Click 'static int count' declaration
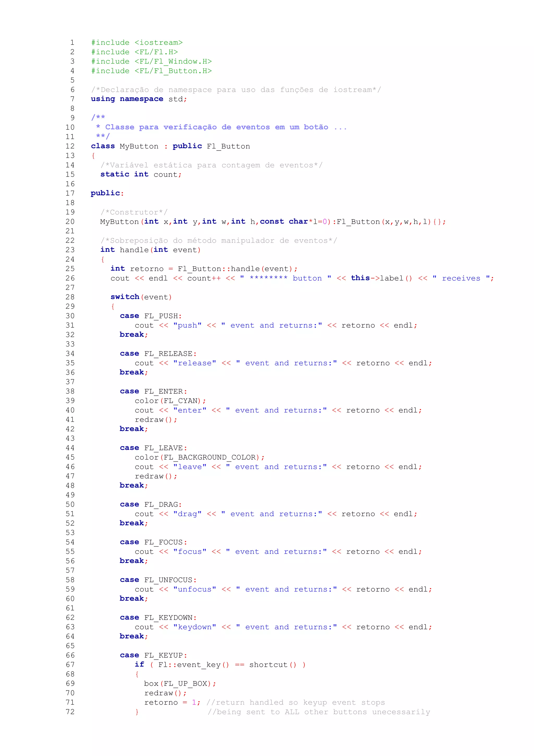This screenshot has width=534, height=756. click(x=141, y=175)
